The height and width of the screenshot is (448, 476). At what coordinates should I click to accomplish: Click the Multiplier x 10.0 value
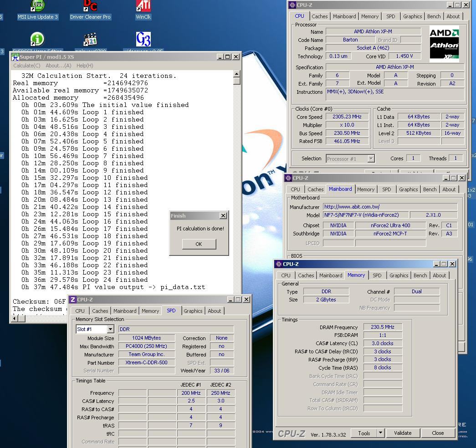347,125
